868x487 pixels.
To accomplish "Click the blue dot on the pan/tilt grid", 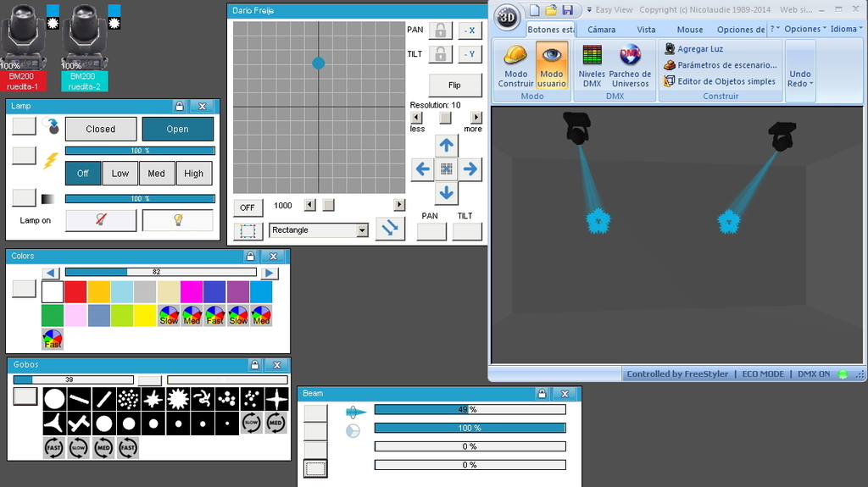I will [319, 63].
